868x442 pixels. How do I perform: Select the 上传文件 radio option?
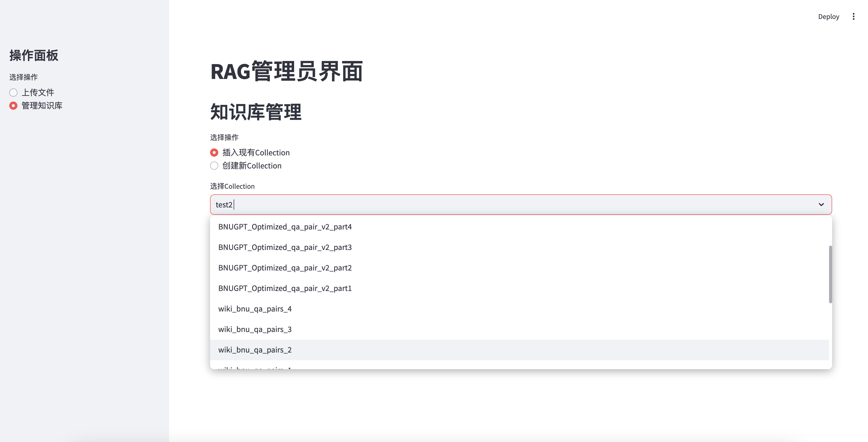coord(14,92)
